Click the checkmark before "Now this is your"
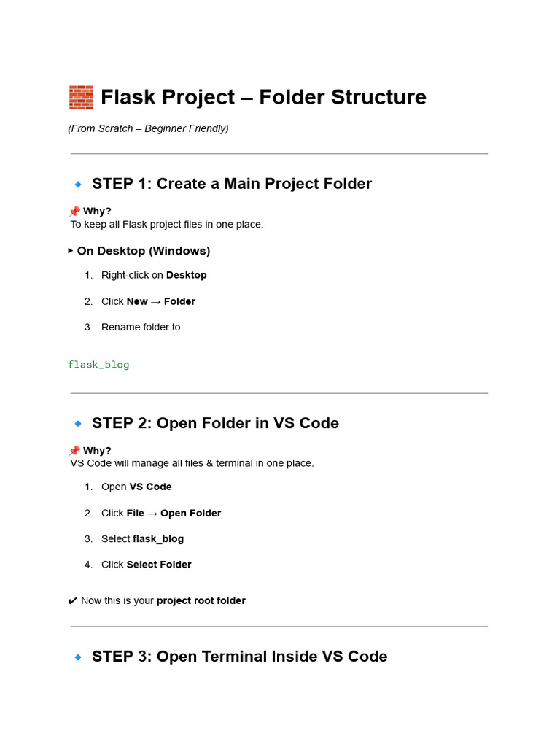This screenshot has width=560, height=747. tap(72, 601)
